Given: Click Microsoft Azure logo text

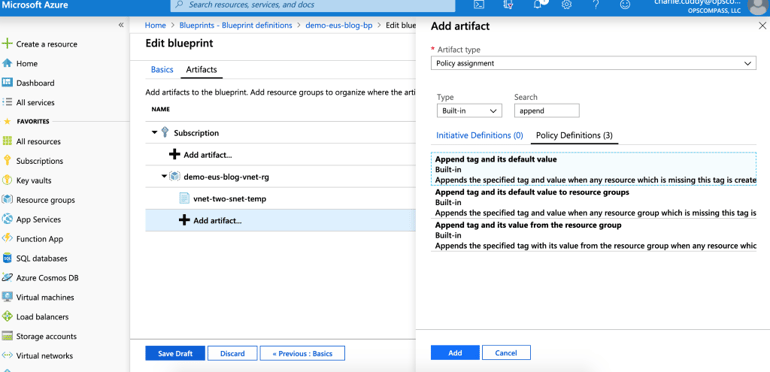Looking at the screenshot, I should (35, 5).
